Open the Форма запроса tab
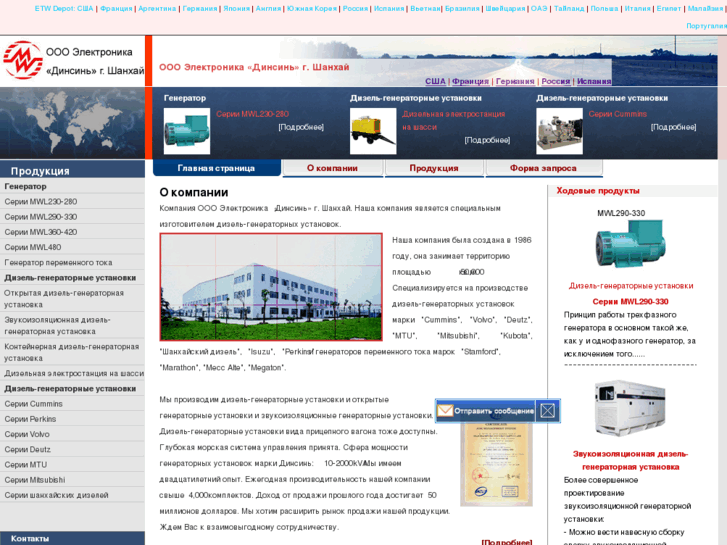 [543, 168]
